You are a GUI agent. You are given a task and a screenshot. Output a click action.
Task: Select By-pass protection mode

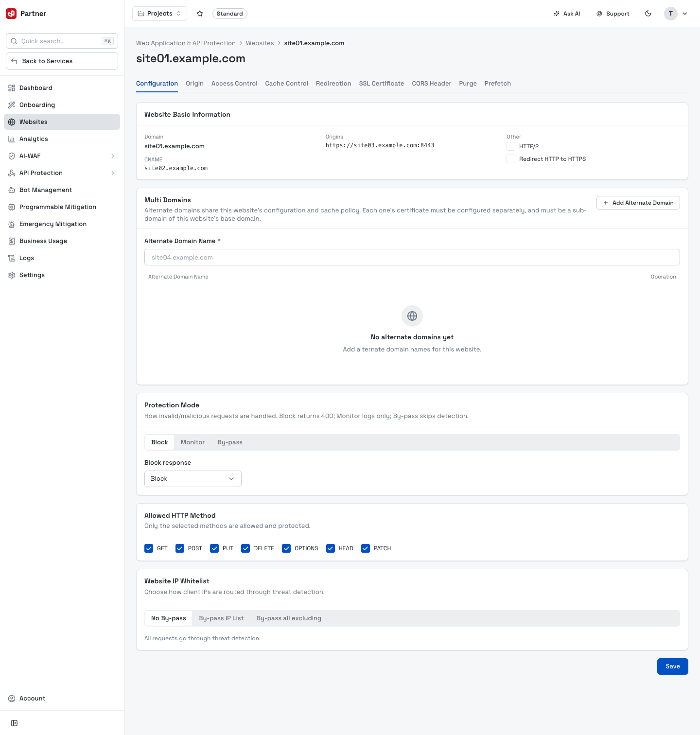point(230,442)
